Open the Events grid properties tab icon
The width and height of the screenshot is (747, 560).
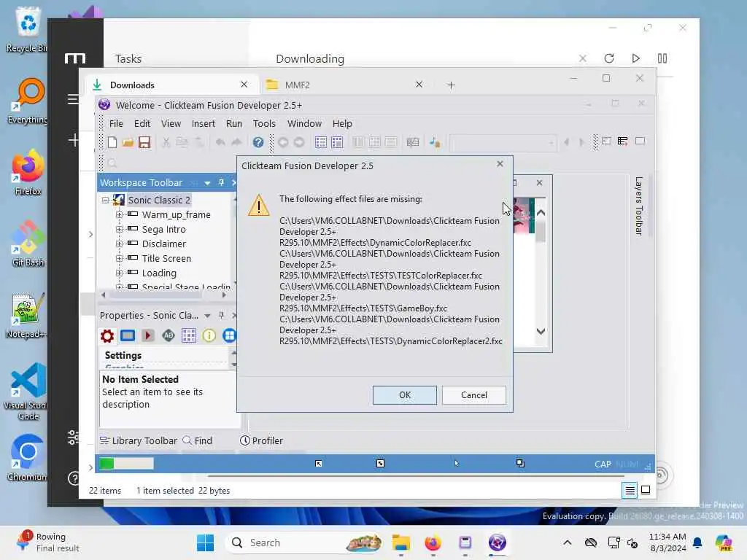(x=189, y=335)
